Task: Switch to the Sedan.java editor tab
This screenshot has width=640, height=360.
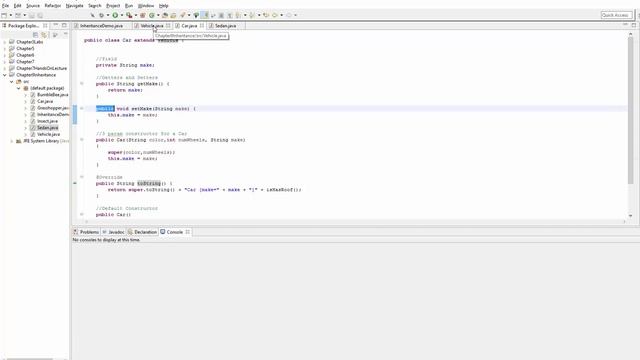Action: 225,26
